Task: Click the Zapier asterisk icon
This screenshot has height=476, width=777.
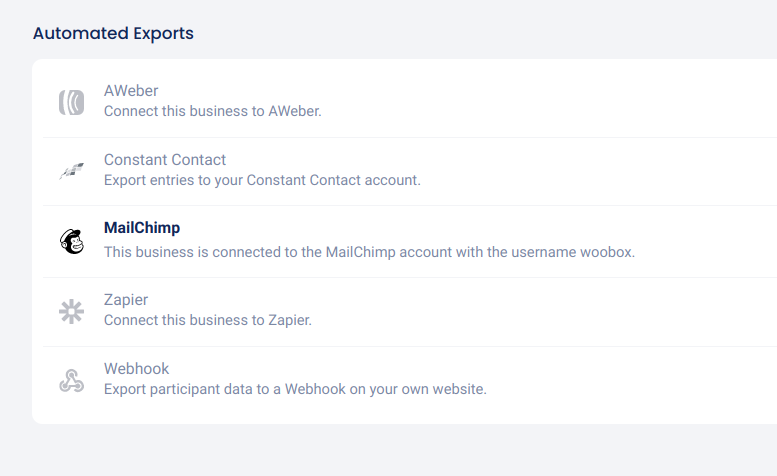Action: (71, 311)
